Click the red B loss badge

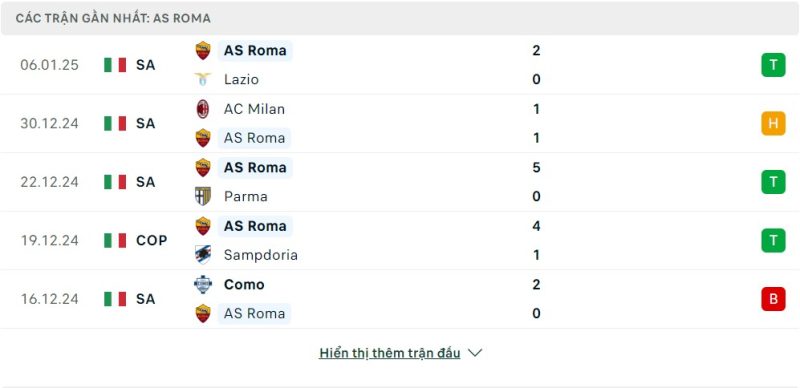pyautogui.click(x=773, y=299)
